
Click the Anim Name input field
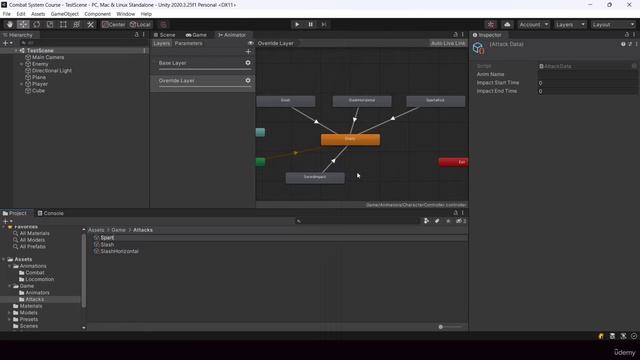click(587, 74)
